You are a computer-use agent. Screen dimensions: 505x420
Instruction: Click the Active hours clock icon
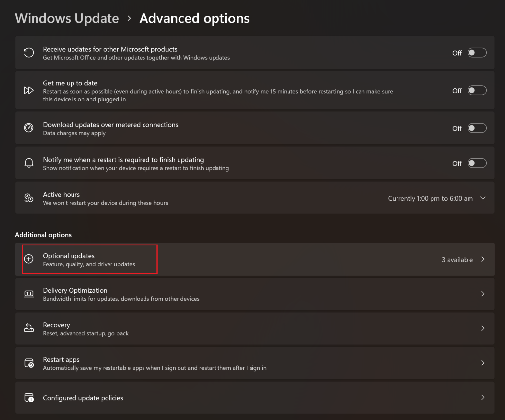coord(29,197)
